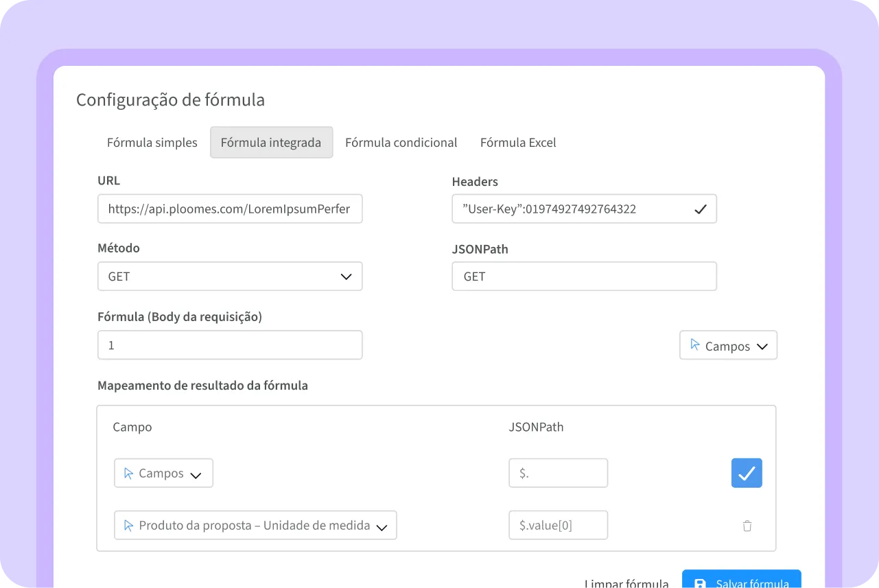The image size is (879, 588).
Task: Select the Fórmula integrada tab
Action: coord(271,143)
